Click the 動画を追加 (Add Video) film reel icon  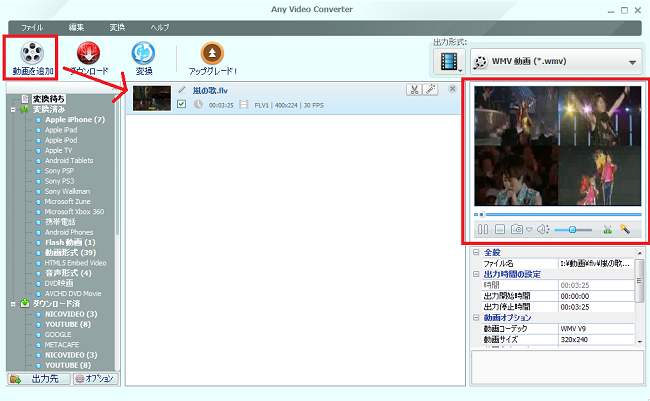[x=32, y=52]
